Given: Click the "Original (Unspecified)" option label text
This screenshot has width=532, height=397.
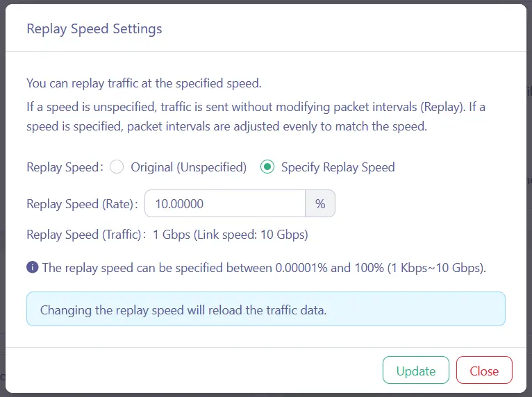Looking at the screenshot, I should (x=188, y=167).
